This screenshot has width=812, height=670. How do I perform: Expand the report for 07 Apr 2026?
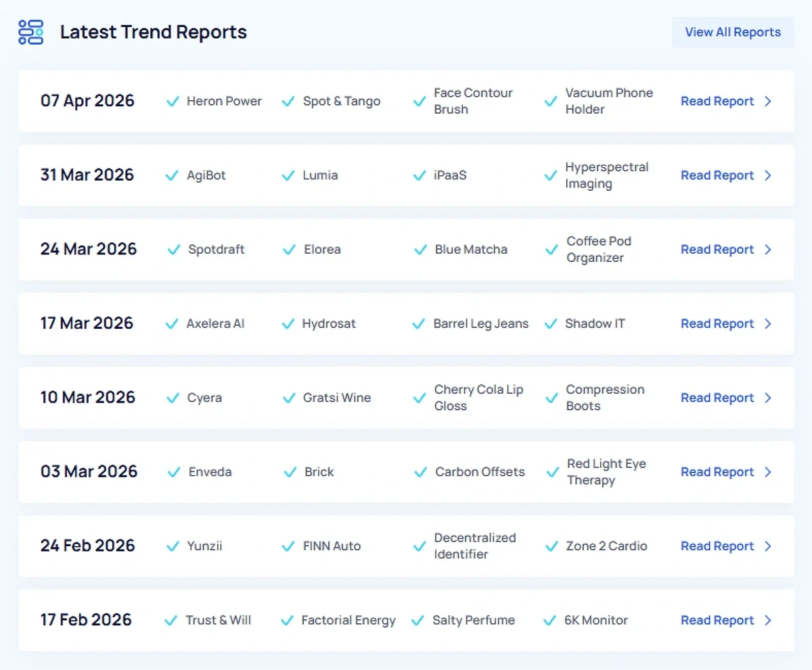(x=767, y=101)
